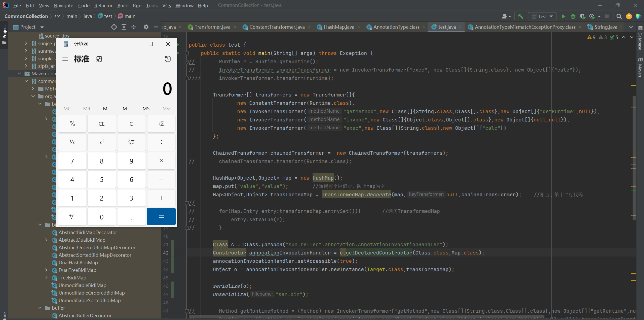This screenshot has width=644, height=320.
Task: Toggle scientific mode in calculator
Action: 65,59
